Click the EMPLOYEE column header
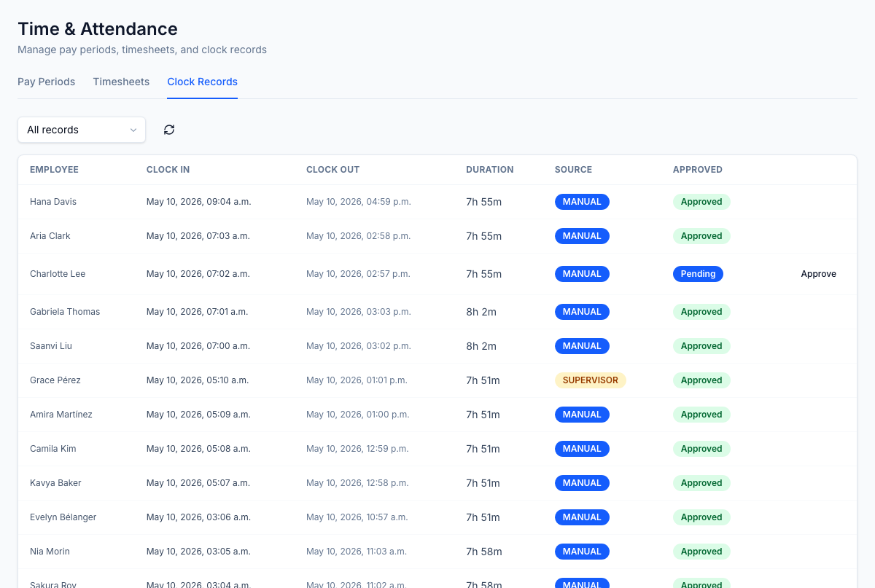Screen dimensions: 875x588 54,170
